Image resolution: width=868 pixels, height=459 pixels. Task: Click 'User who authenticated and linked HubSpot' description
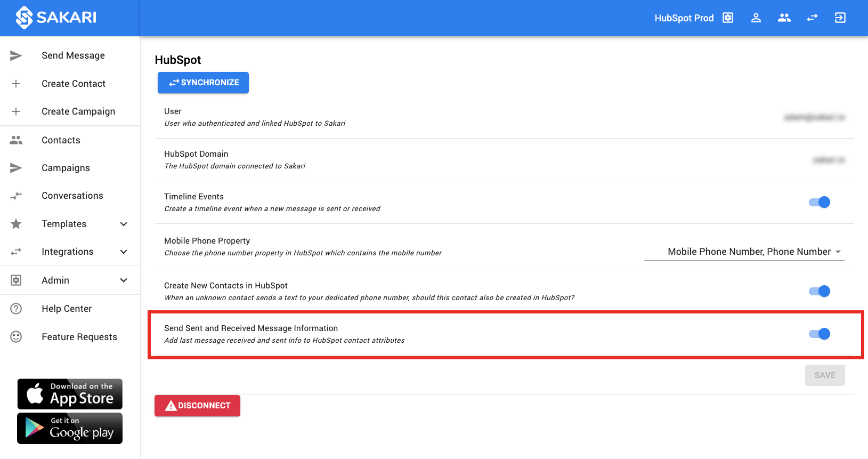[x=255, y=123]
